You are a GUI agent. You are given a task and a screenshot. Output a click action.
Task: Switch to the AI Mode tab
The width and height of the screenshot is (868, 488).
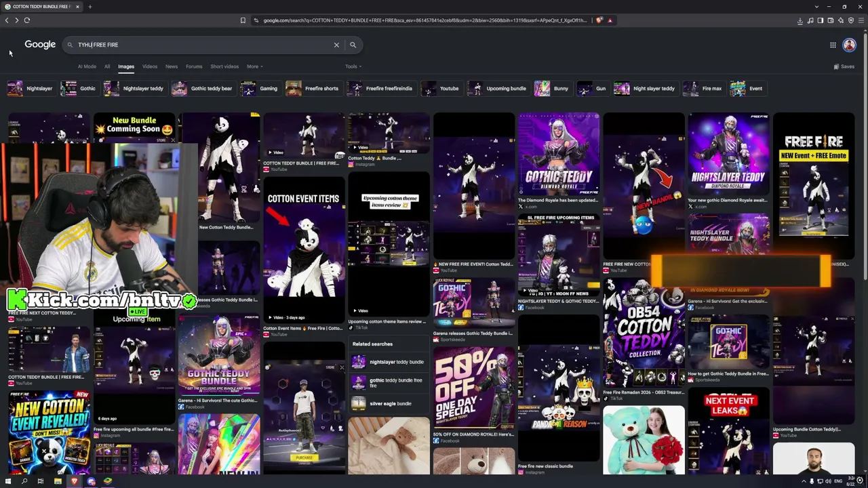pos(87,66)
